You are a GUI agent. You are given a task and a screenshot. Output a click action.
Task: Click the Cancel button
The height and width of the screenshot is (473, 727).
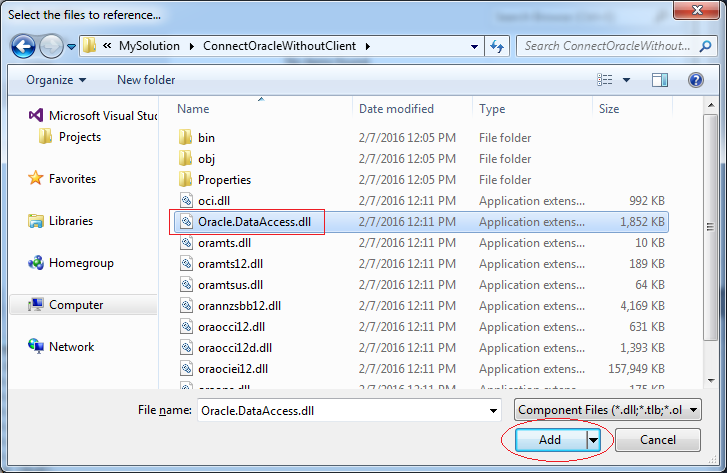tap(657, 440)
